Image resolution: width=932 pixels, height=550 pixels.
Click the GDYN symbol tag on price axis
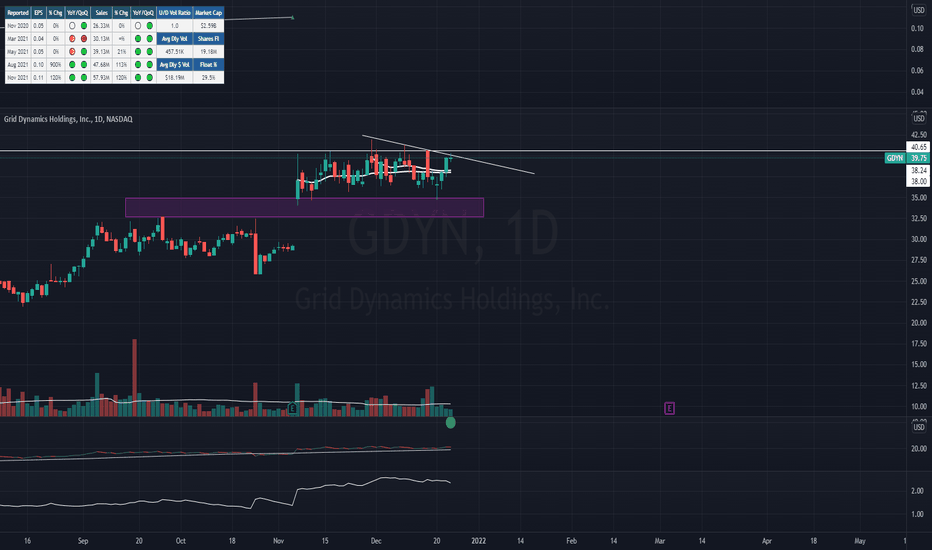tap(895, 158)
